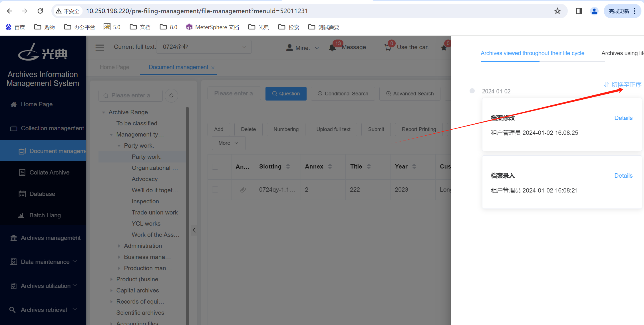Click the Delete button

248,129
